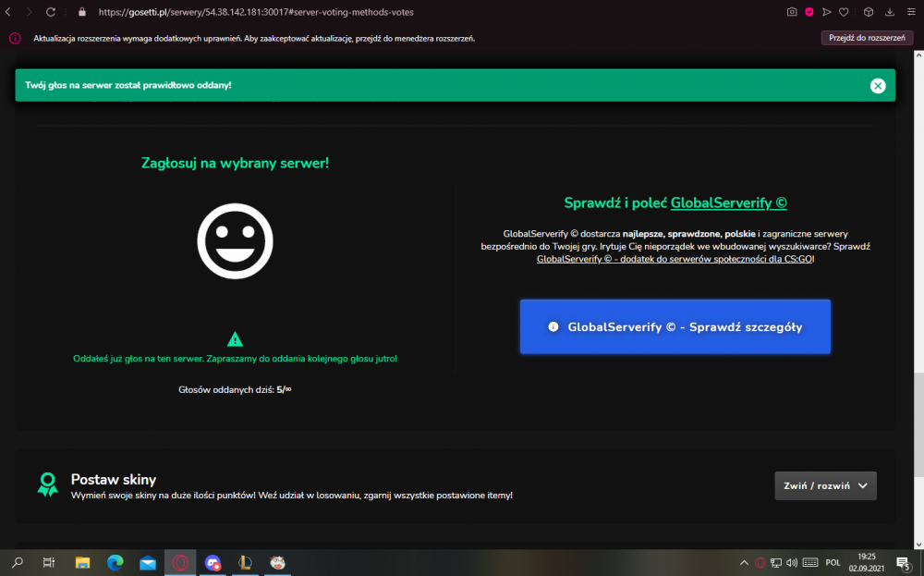
Task: Click the page vertical scrollbar thumb
Action: coord(918,424)
